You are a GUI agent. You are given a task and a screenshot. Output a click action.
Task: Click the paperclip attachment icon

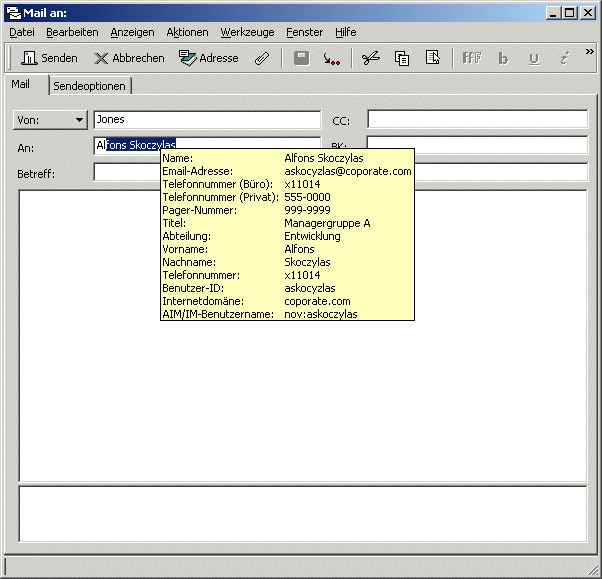(262, 58)
